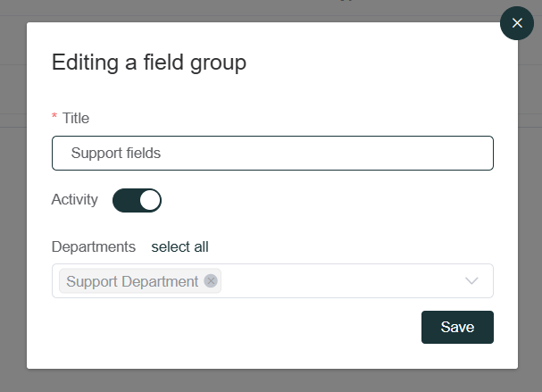Click the Editing a field group heading

[149, 63]
